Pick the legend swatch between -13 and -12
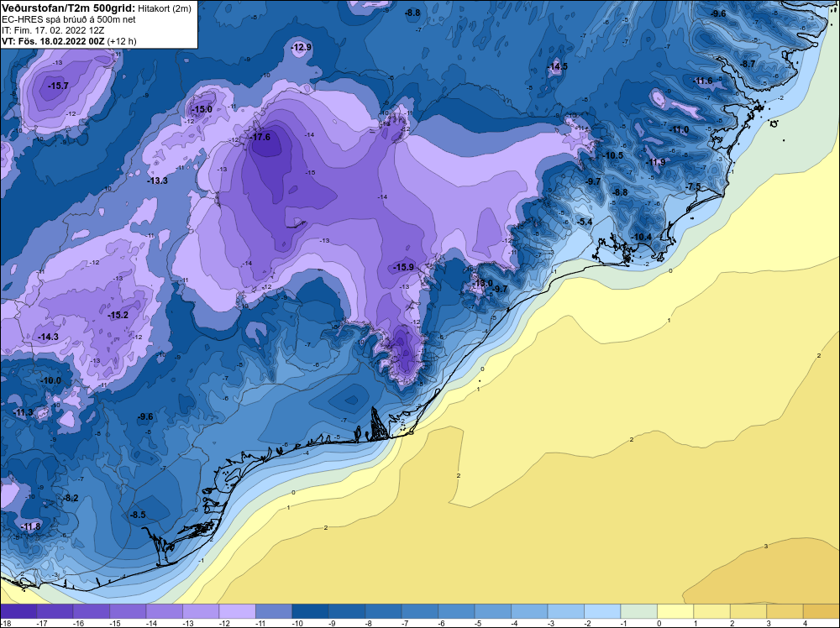 coord(201,611)
